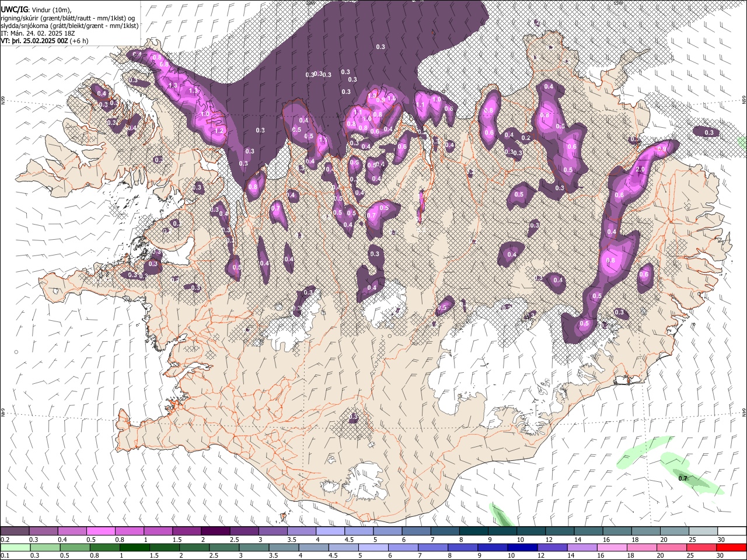Click the '66N' latitude label on right edge
The height and width of the screenshot is (560, 747).
pos(744,100)
